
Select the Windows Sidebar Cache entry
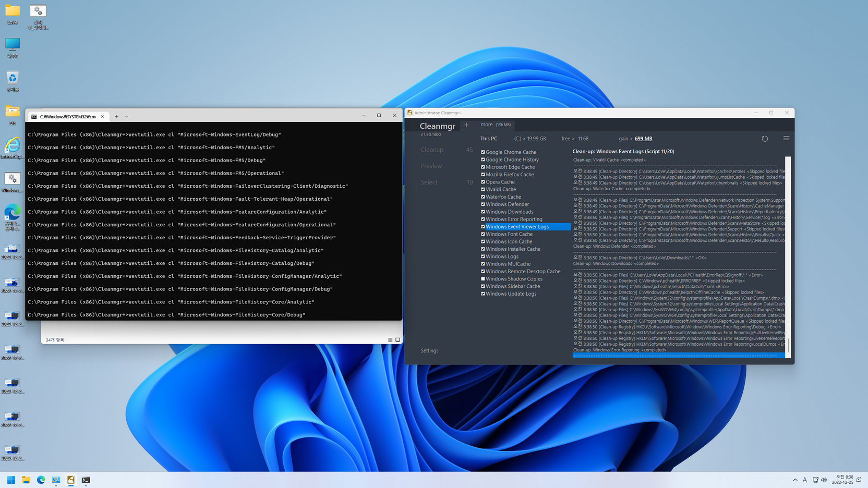(x=513, y=286)
